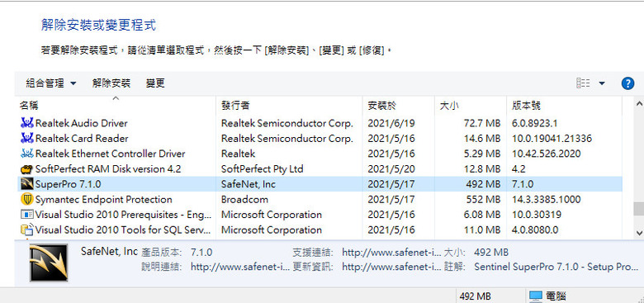Click the Realtek Card Reader icon
644x303 pixels.
point(26,139)
